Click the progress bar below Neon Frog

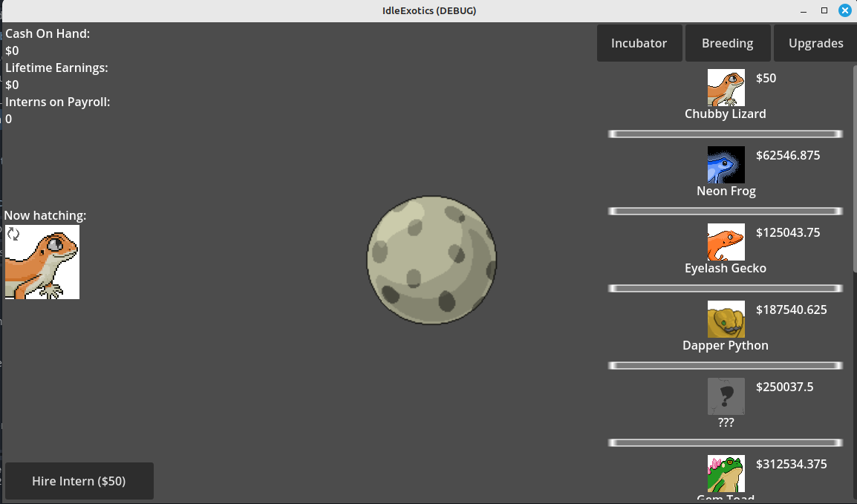pyautogui.click(x=726, y=211)
